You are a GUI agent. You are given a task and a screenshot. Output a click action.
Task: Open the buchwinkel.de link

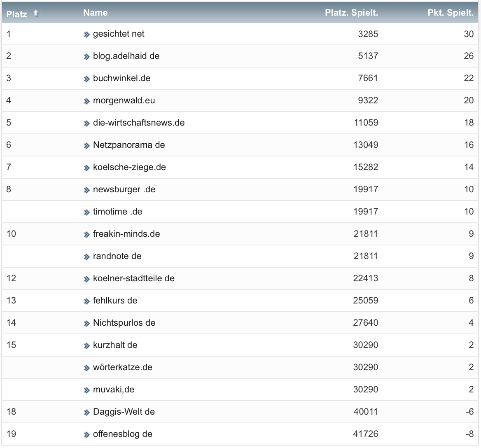[x=122, y=78]
